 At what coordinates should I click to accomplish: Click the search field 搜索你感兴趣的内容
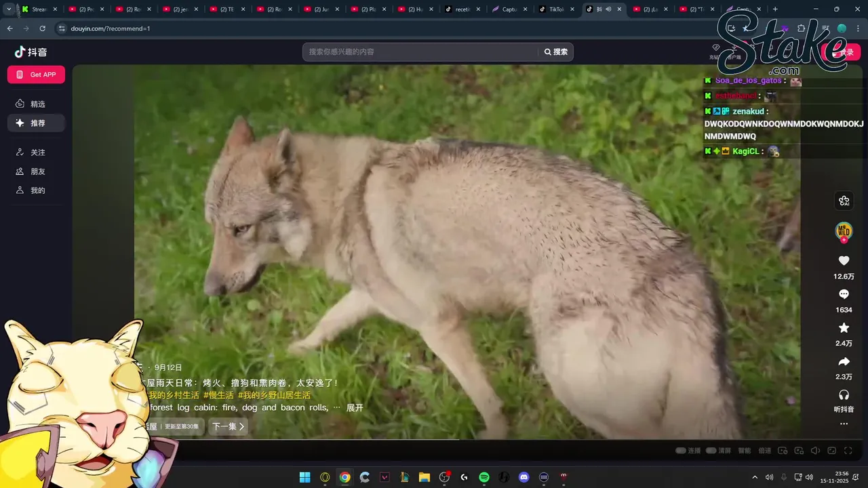point(420,52)
